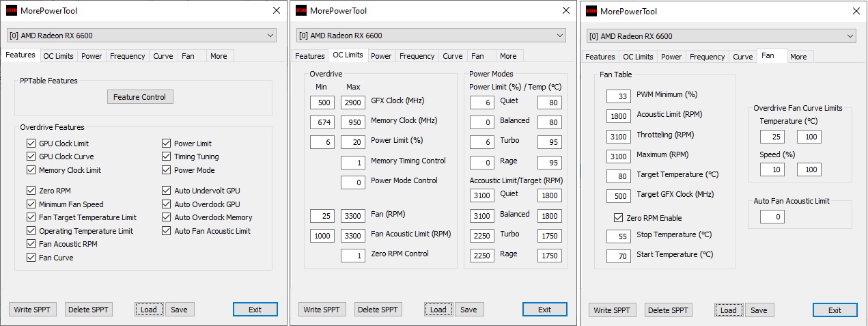The width and height of the screenshot is (868, 326).
Task: Open the Fan tab in middle window
Action: click(477, 56)
